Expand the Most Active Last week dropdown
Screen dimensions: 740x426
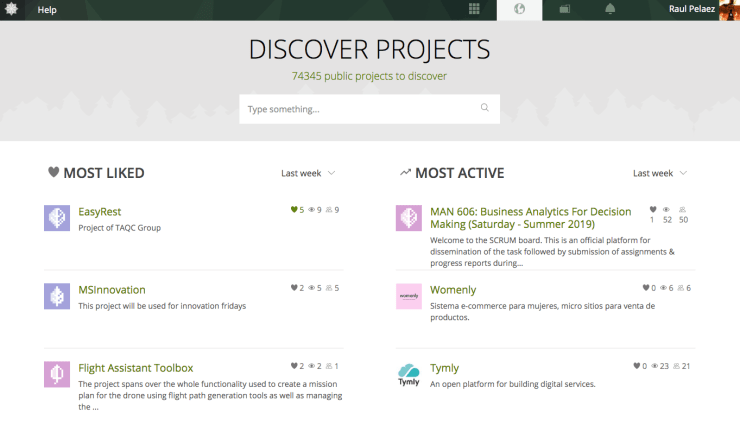tap(660, 173)
